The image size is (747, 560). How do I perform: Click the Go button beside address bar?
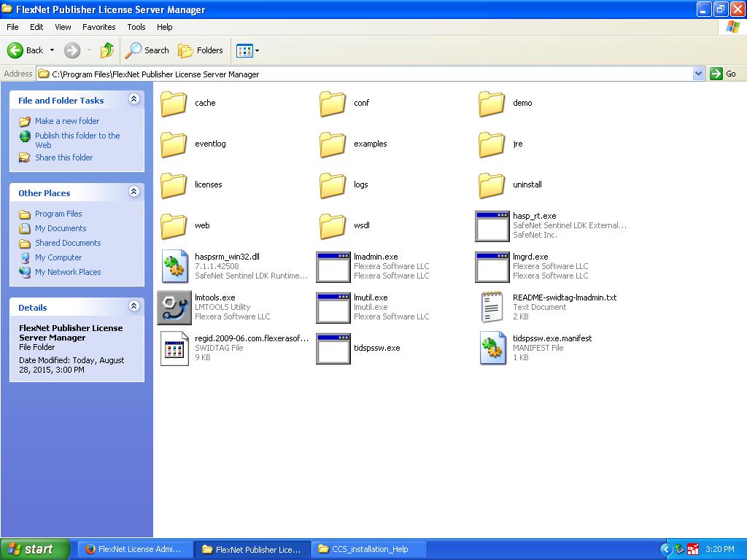[x=723, y=74]
